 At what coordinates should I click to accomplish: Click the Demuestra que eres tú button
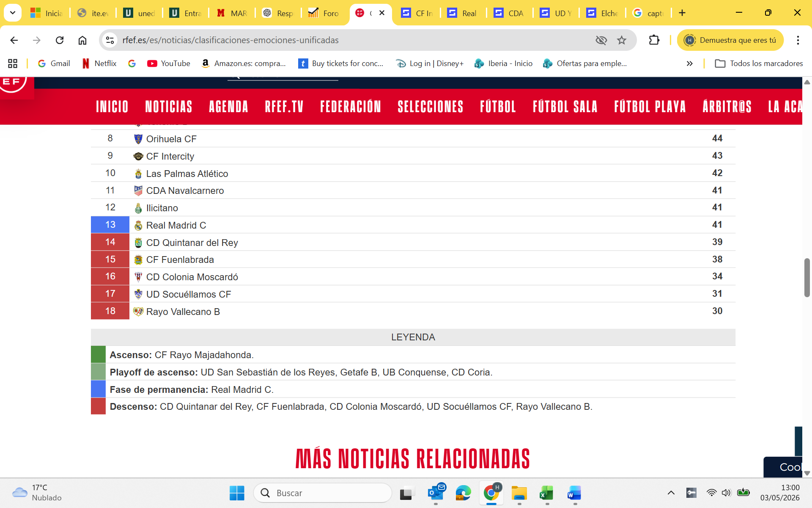tap(730, 40)
